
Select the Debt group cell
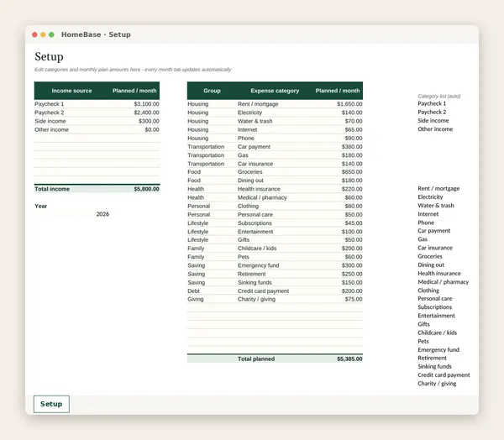[x=193, y=291]
